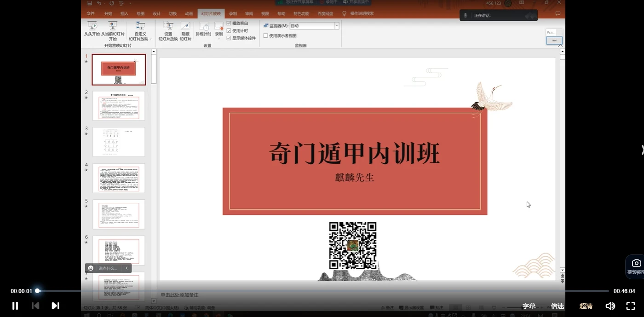The width and height of the screenshot is (644, 317).
Task: Switch to the Insert (插入) tab
Action: point(124,13)
